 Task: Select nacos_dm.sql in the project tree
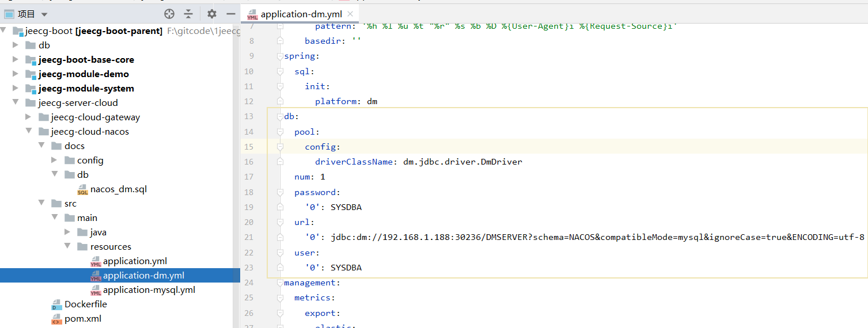tap(119, 189)
